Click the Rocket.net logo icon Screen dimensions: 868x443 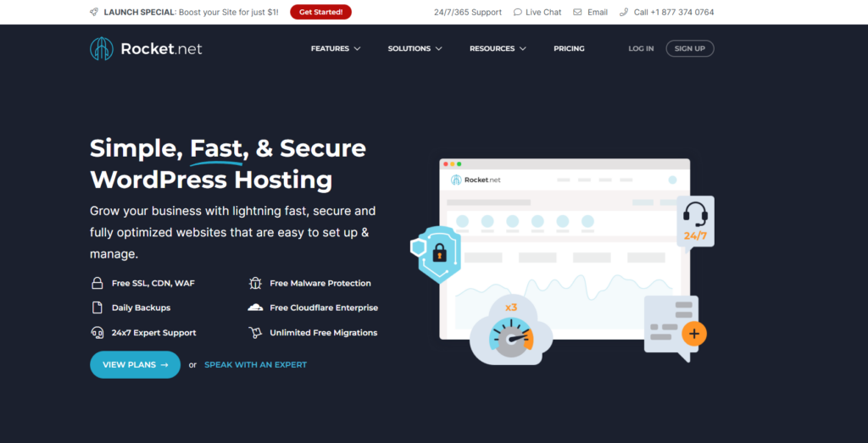click(102, 48)
